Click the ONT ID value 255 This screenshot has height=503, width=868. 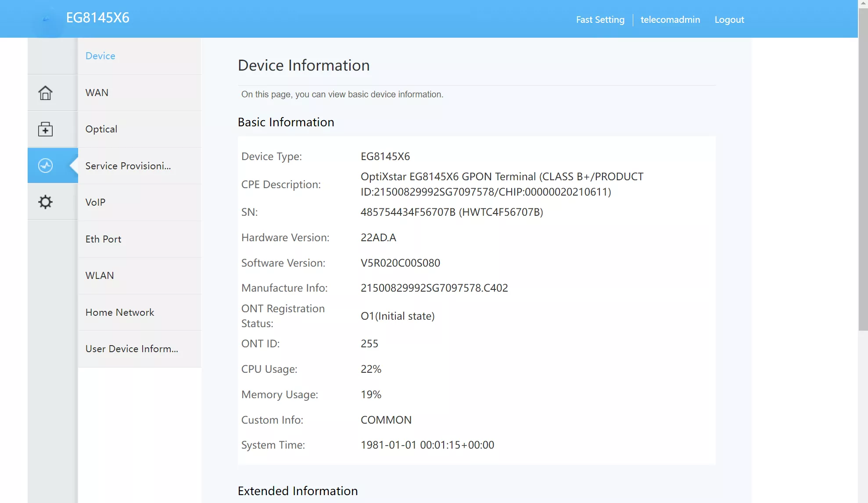coord(369,343)
